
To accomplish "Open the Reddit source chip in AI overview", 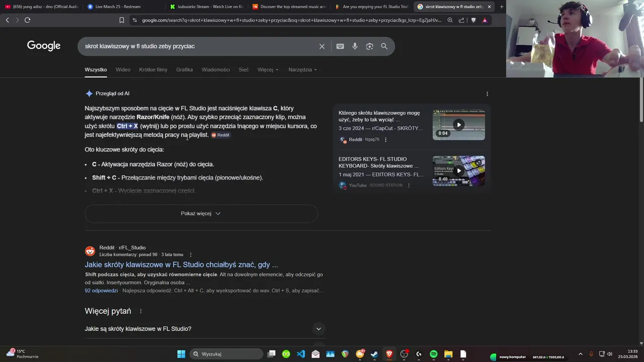I will [220, 135].
